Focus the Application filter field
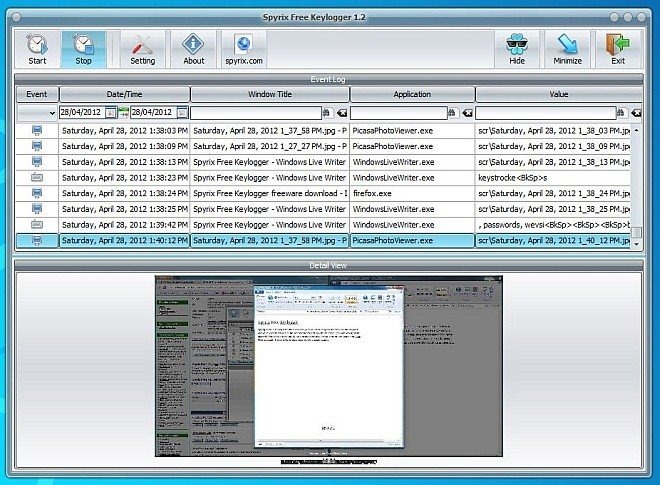The image size is (660, 485). [x=399, y=113]
